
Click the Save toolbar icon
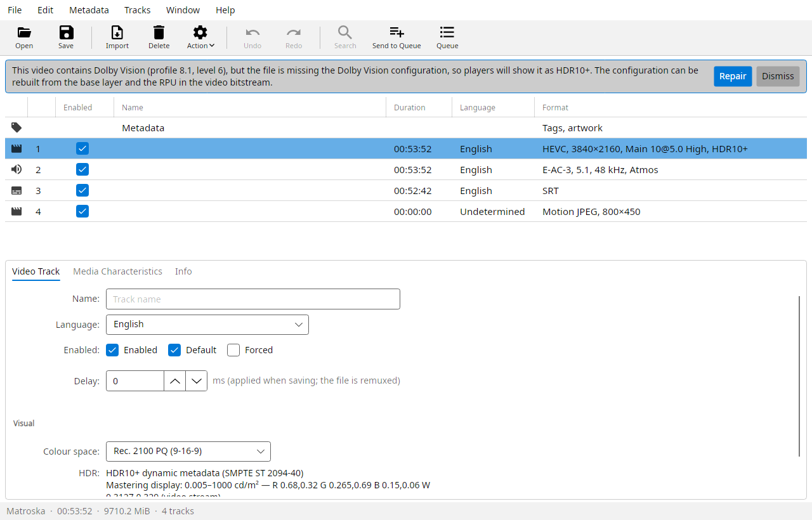[x=66, y=33]
